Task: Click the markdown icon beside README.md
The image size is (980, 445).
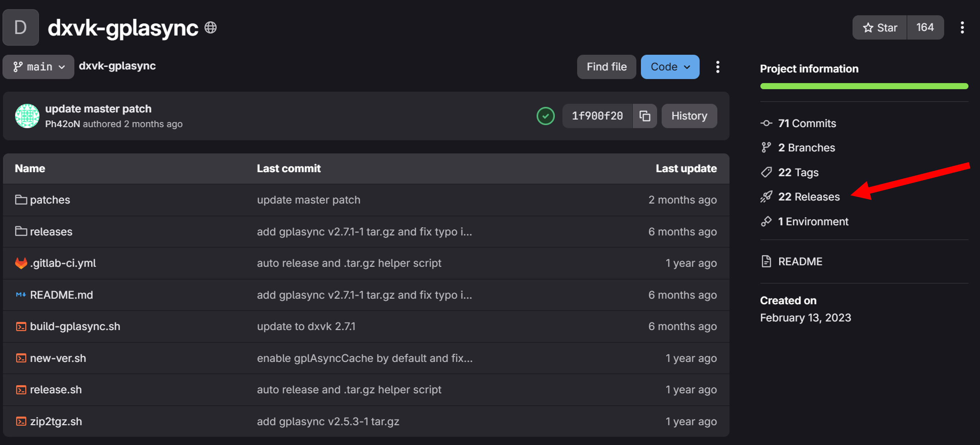Action: (x=21, y=295)
